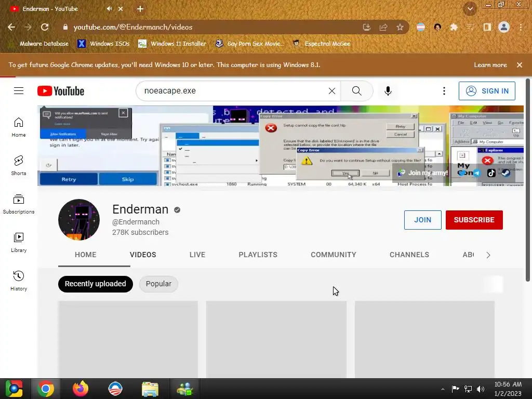Mute the tab via its speaker icon
Screen dimensions: 532x399
point(109,9)
